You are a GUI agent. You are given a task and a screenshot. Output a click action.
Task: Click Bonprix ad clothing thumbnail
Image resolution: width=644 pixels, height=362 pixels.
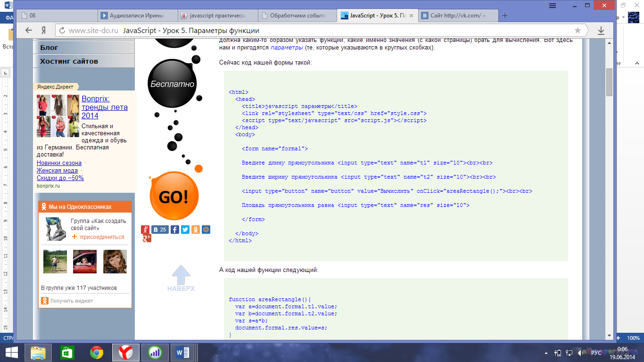click(x=58, y=116)
